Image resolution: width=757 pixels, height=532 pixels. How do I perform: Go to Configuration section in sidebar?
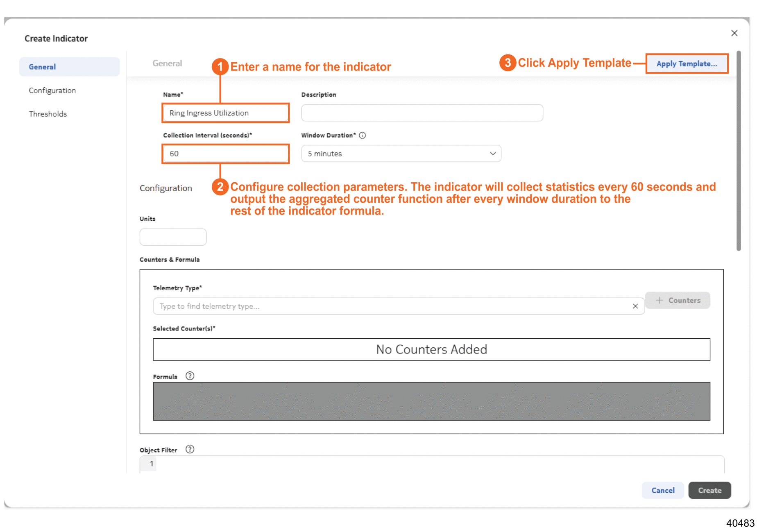[52, 91]
